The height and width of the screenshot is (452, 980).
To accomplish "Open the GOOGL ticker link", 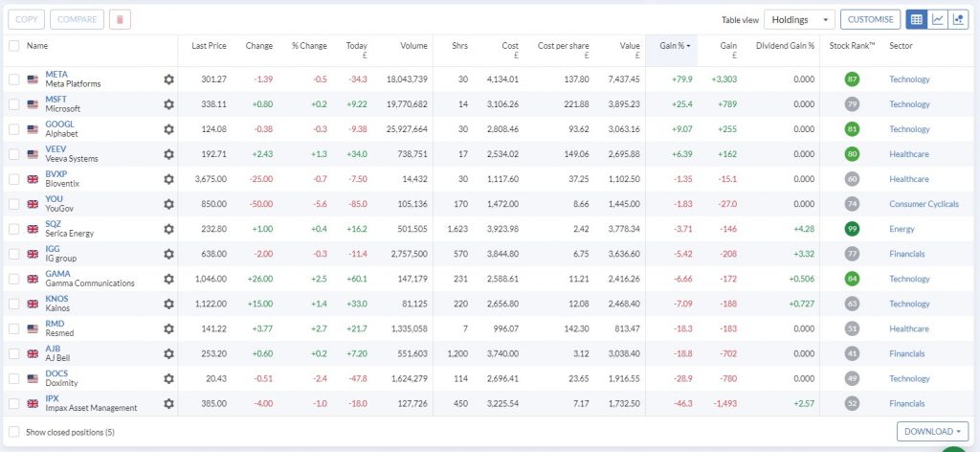I will click(59, 124).
